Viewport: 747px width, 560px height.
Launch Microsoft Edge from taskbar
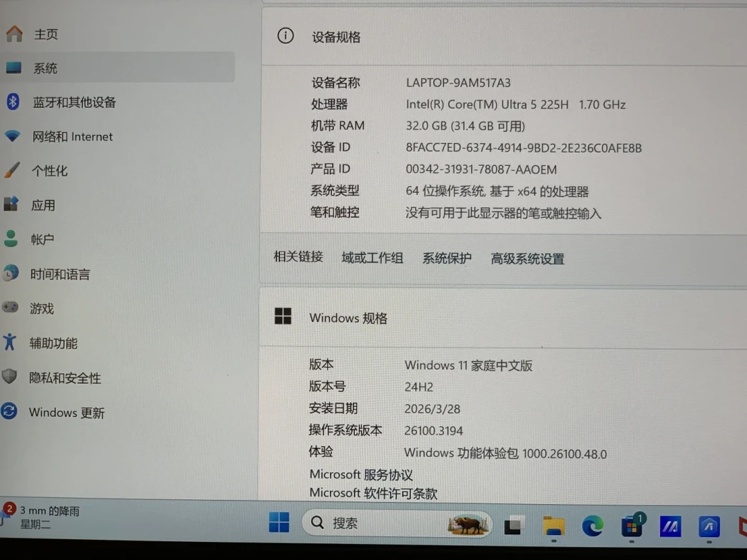coord(592,526)
